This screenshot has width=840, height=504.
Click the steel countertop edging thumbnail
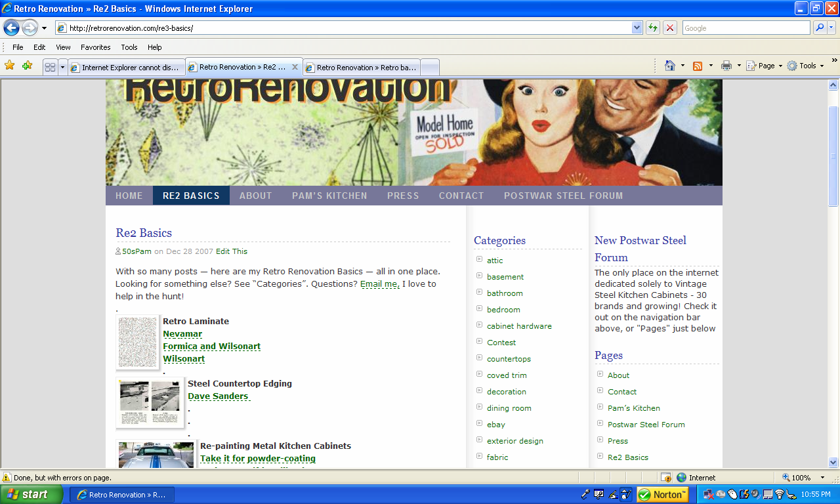point(150,402)
